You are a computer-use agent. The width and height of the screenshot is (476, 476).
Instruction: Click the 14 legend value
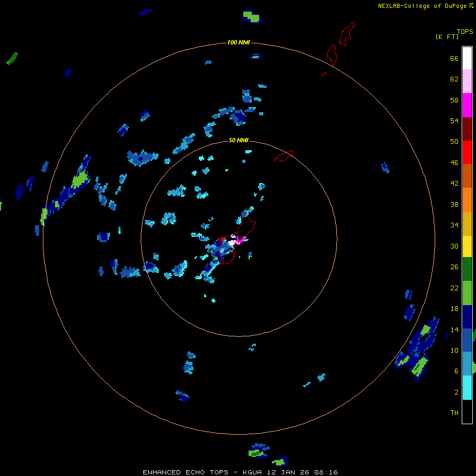[454, 329]
